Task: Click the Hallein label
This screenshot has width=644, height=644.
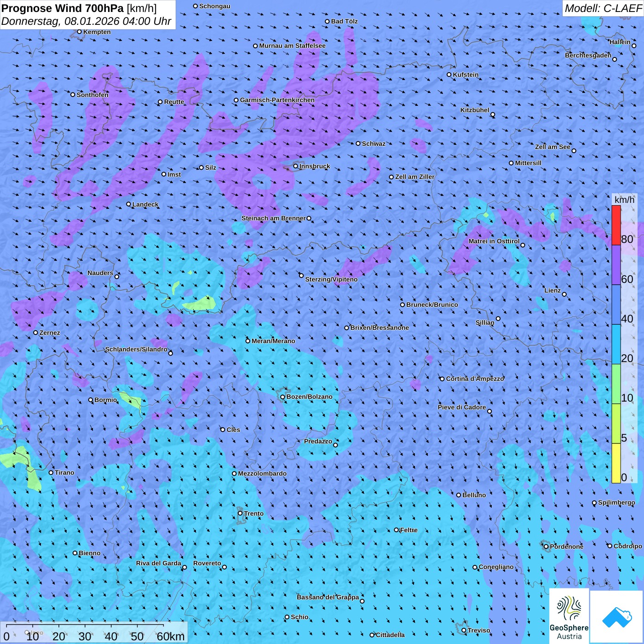Action: pos(620,42)
